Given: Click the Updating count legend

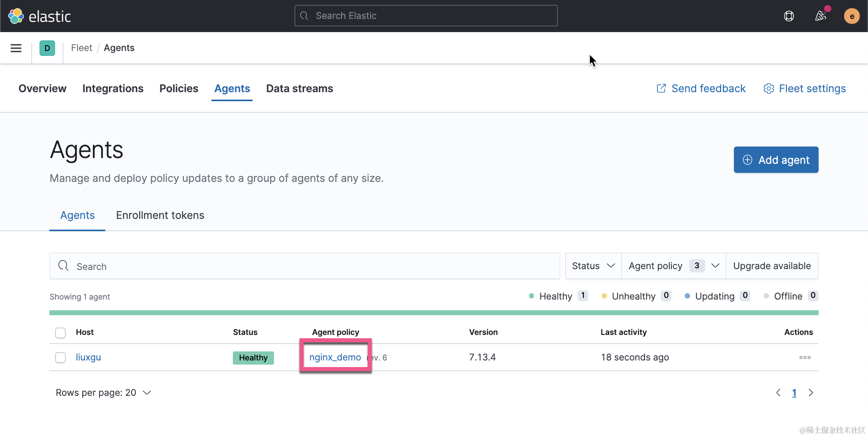Looking at the screenshot, I should 717,296.
